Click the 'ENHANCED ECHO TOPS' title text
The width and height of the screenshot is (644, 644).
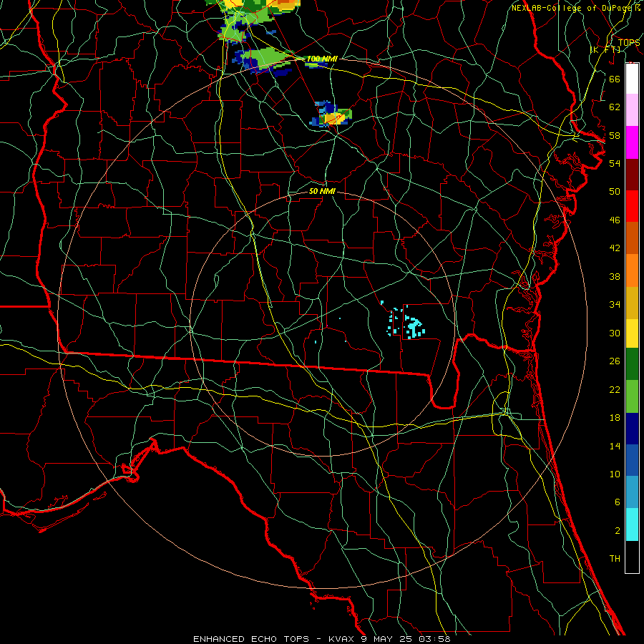[251, 639]
